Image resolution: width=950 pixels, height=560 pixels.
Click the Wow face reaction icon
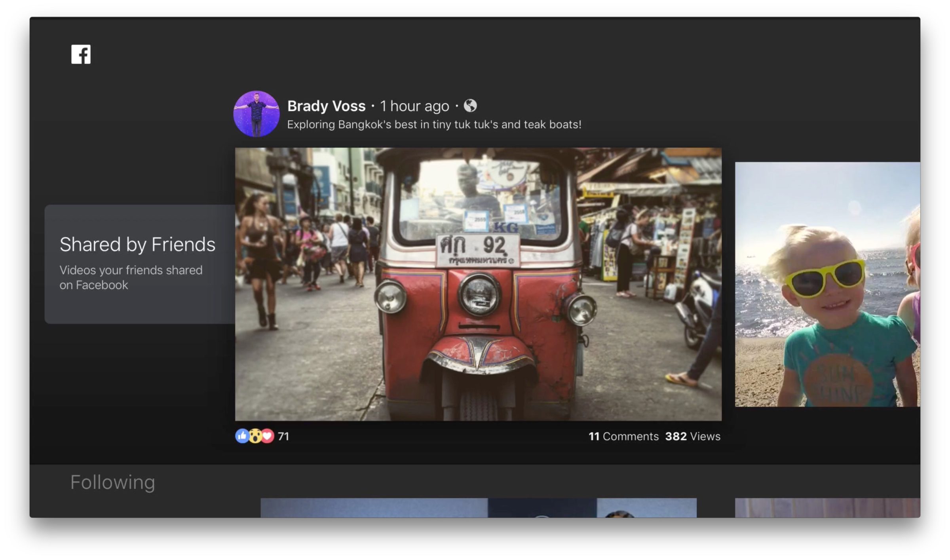coord(255,436)
